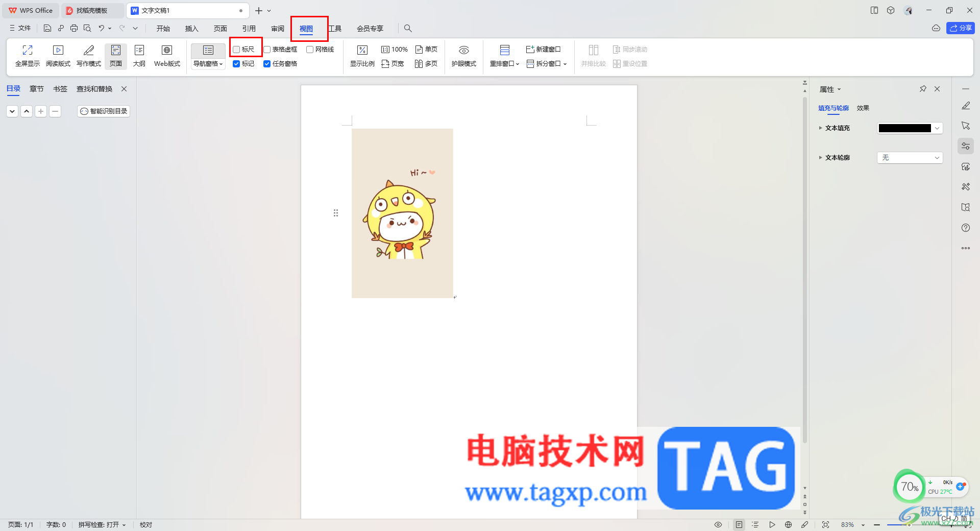This screenshot has height=531, width=980.
Task: Open the zoom percentage dropdown in status bar
Action: coord(863,525)
